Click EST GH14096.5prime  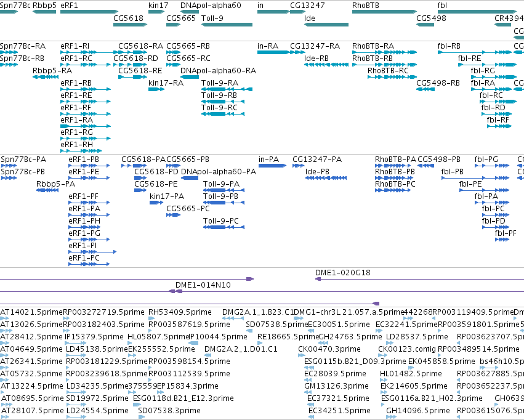(x=391, y=417)
